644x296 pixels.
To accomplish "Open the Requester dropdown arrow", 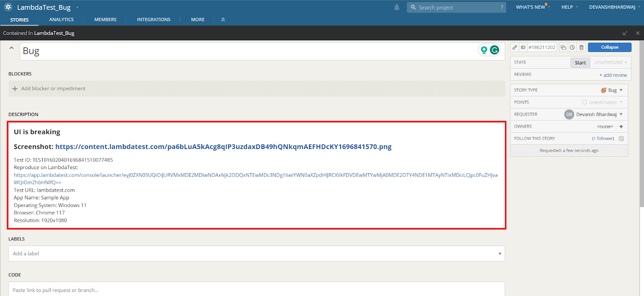I will [x=621, y=114].
